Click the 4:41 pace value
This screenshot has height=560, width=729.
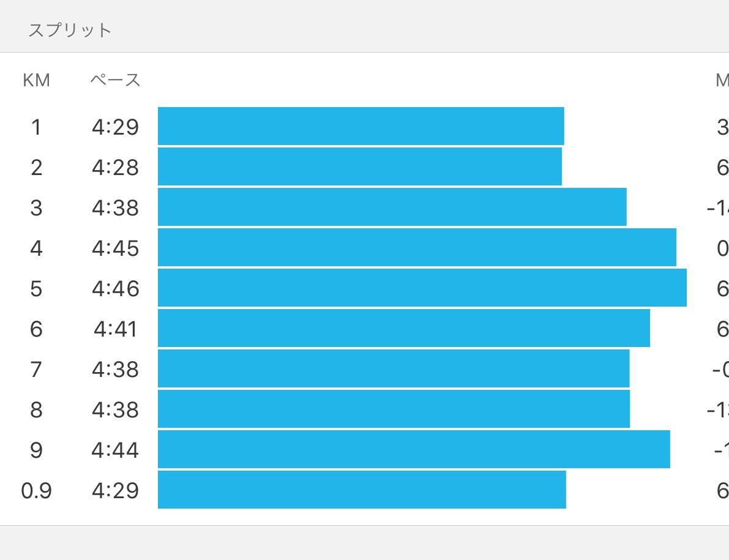(x=116, y=329)
